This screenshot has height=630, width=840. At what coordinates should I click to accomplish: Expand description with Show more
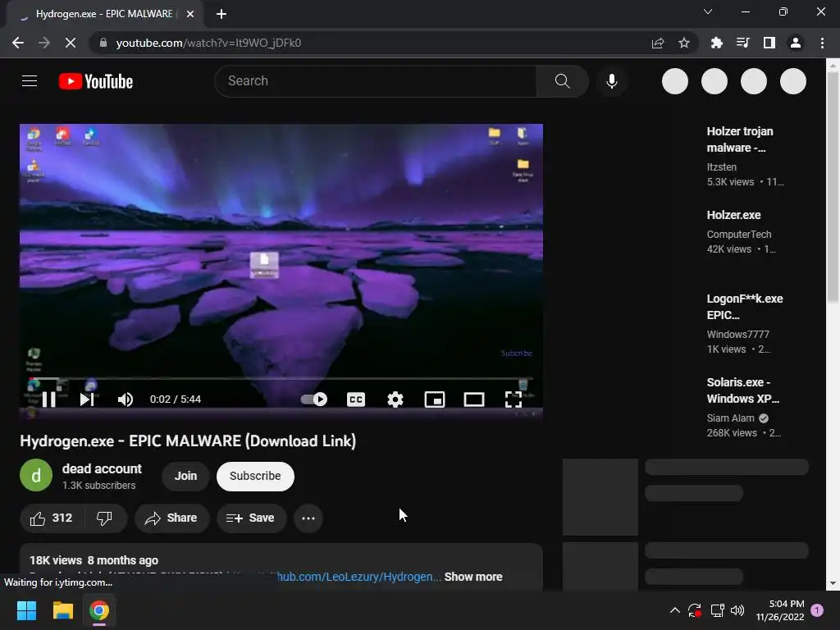pos(473,577)
